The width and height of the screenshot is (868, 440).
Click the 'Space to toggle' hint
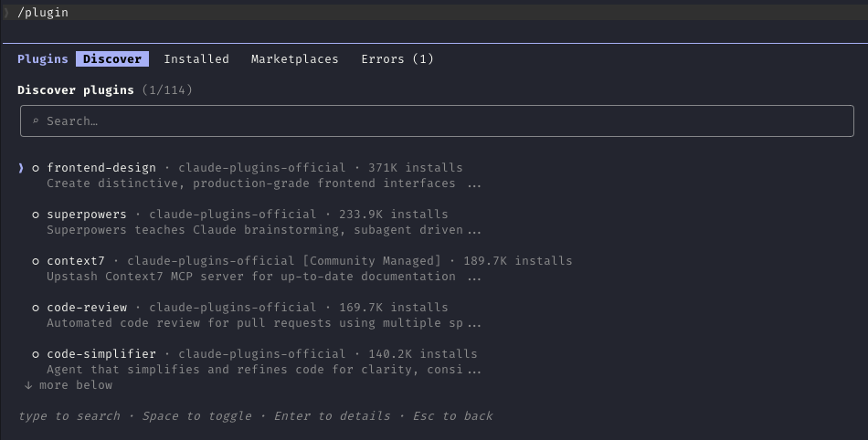[x=197, y=416]
